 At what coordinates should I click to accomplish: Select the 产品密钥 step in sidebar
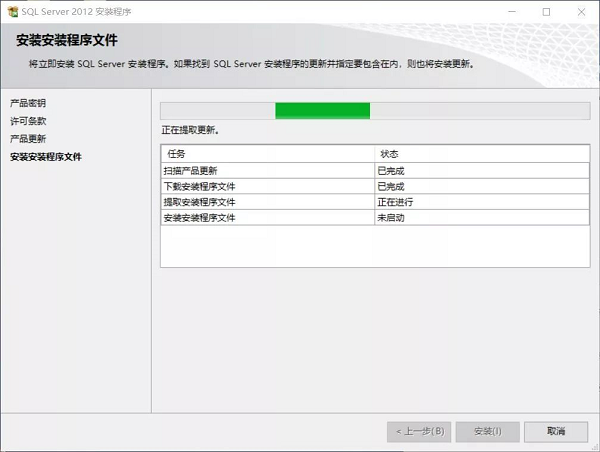coord(28,103)
